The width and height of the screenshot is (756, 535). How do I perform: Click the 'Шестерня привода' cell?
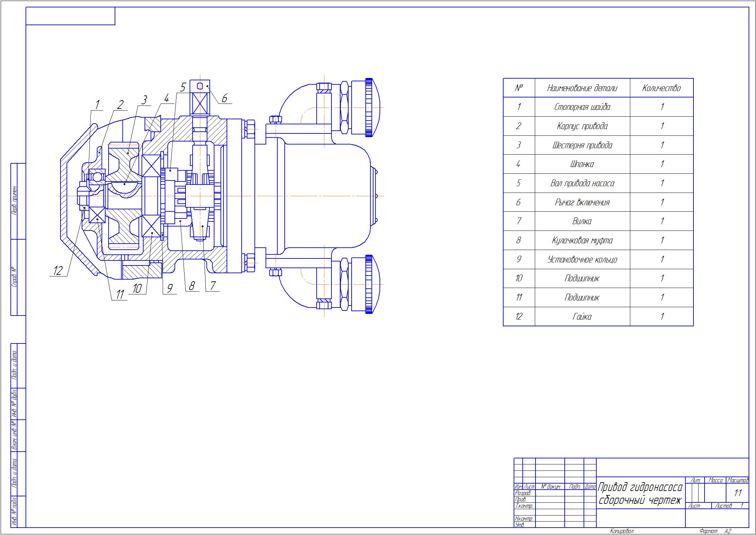pyautogui.click(x=582, y=145)
